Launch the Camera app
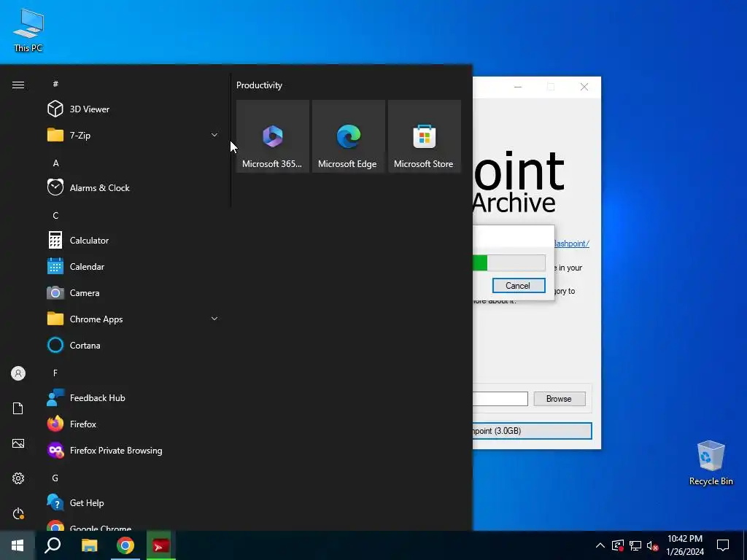The height and width of the screenshot is (560, 747). pos(133,293)
